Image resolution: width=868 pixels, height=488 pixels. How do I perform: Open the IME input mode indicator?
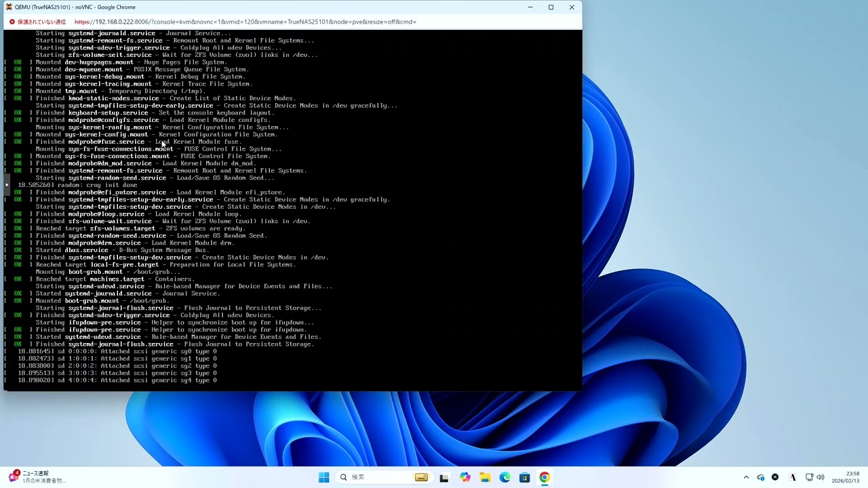793,477
